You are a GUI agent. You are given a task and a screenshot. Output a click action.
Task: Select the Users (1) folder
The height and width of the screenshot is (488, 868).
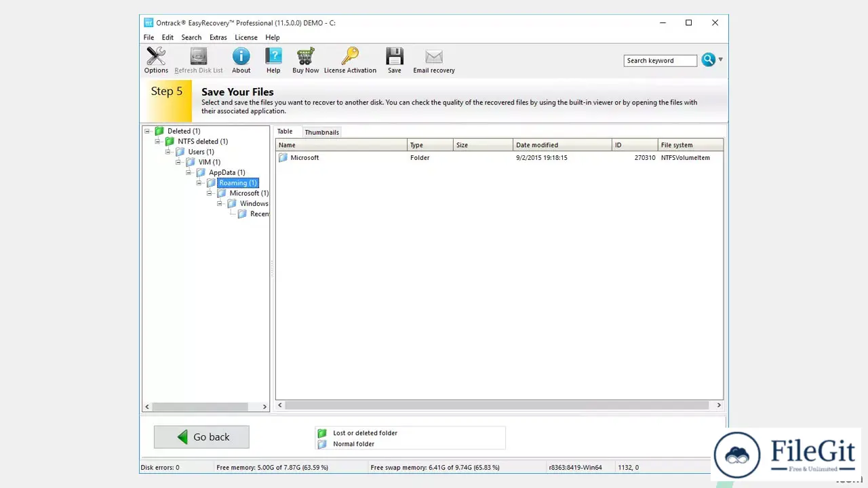[x=201, y=152]
